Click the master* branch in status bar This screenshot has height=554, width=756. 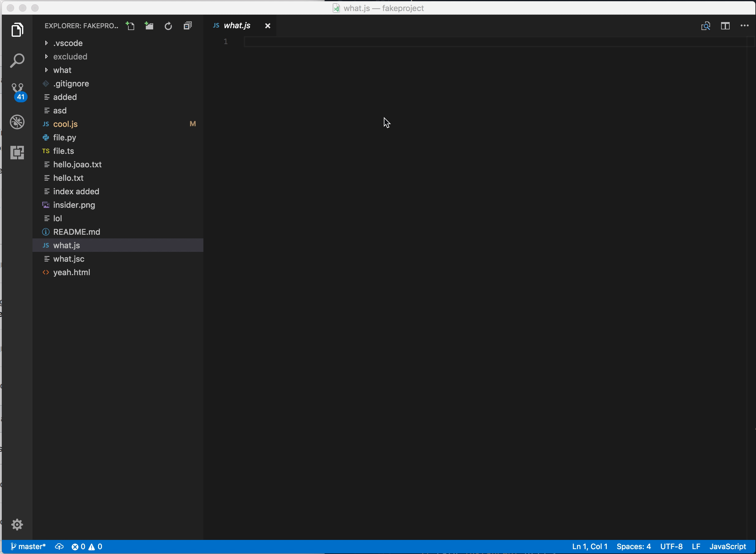point(28,547)
